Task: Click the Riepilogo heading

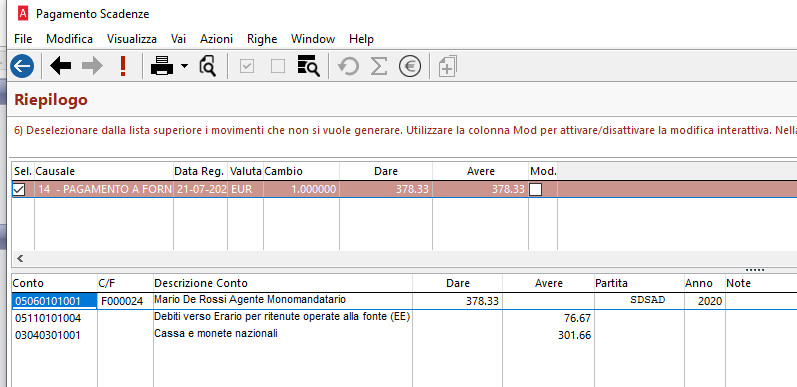Action: tap(51, 100)
